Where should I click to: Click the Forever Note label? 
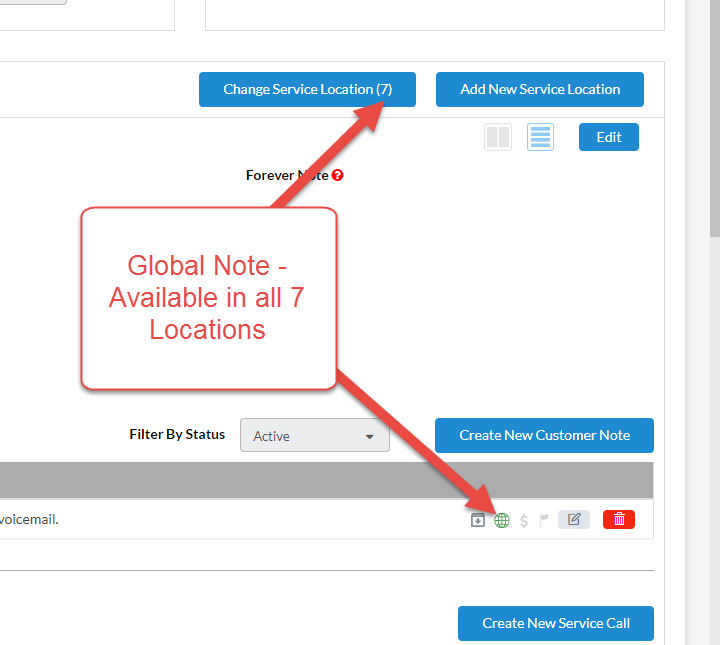286,175
